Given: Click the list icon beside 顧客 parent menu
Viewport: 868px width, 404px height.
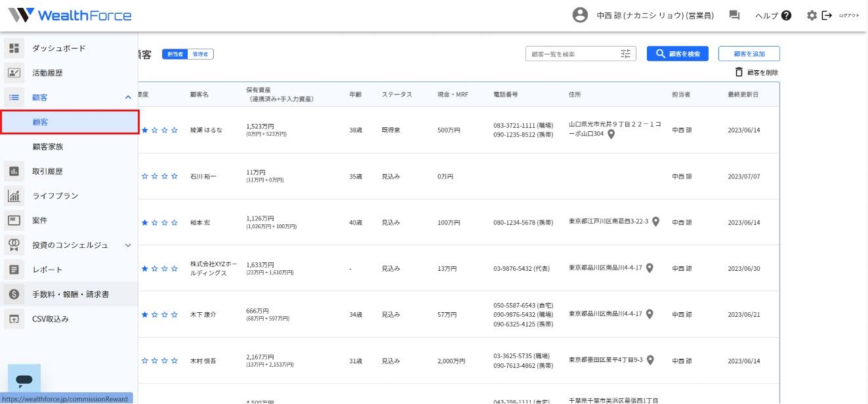Looking at the screenshot, I should click(x=14, y=98).
